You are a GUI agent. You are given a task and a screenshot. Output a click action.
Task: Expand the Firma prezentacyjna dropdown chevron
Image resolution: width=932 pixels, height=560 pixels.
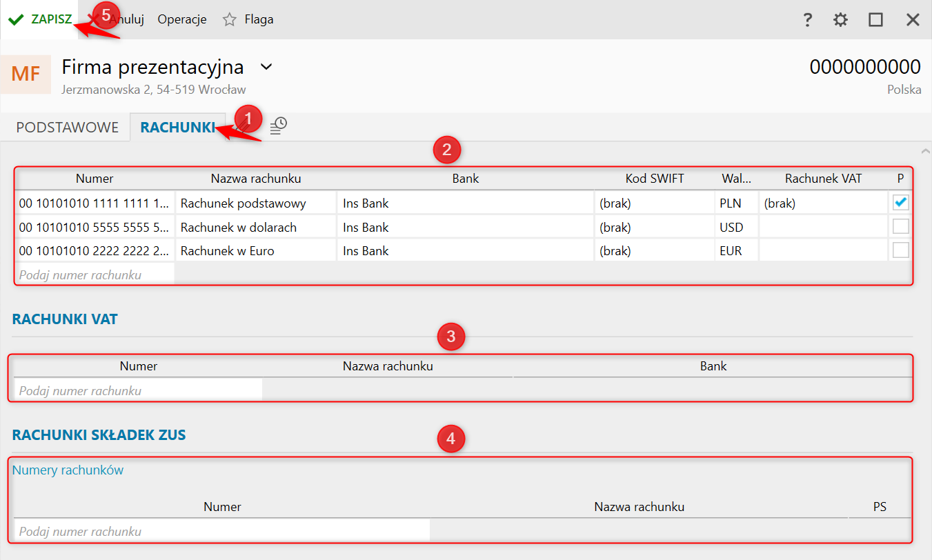[x=266, y=68]
